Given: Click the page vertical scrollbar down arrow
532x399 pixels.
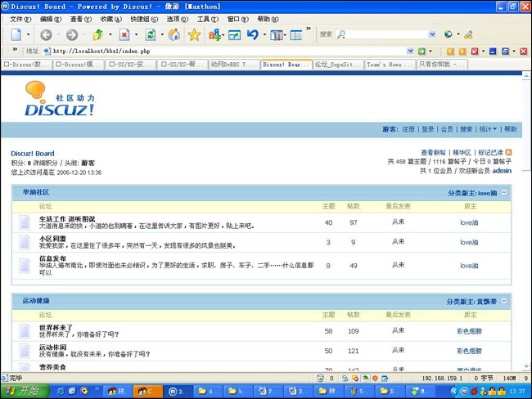Looking at the screenshot, I should (x=526, y=366).
